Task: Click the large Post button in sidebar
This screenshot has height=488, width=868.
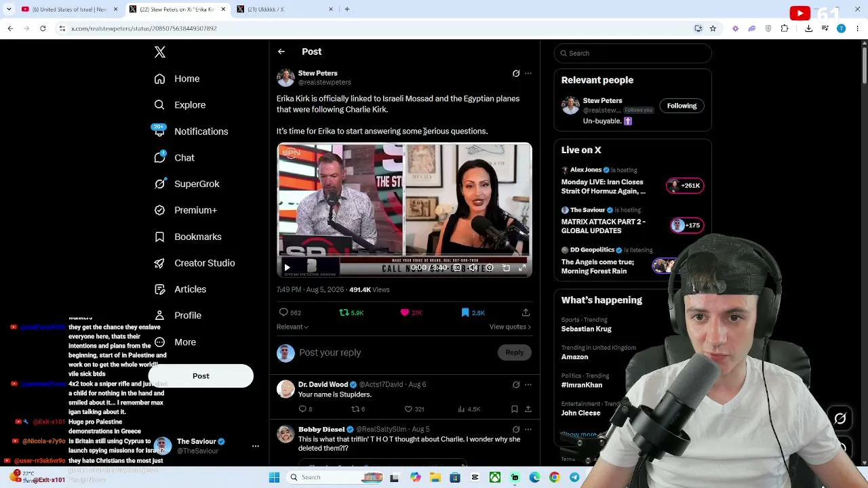Action: tap(201, 376)
